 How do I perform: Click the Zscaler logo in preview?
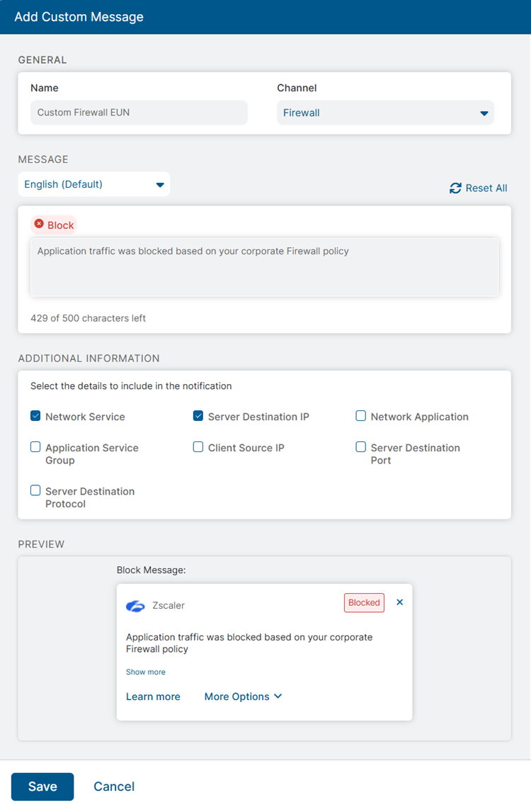[x=135, y=606]
